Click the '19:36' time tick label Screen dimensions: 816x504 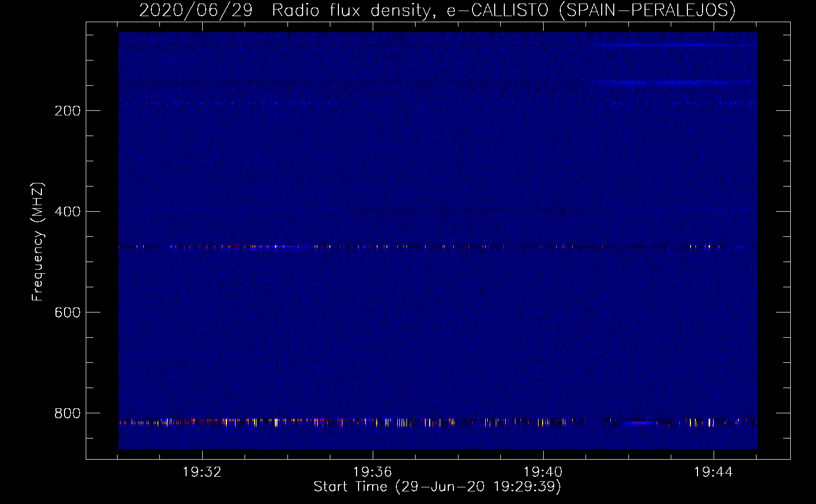373,472
